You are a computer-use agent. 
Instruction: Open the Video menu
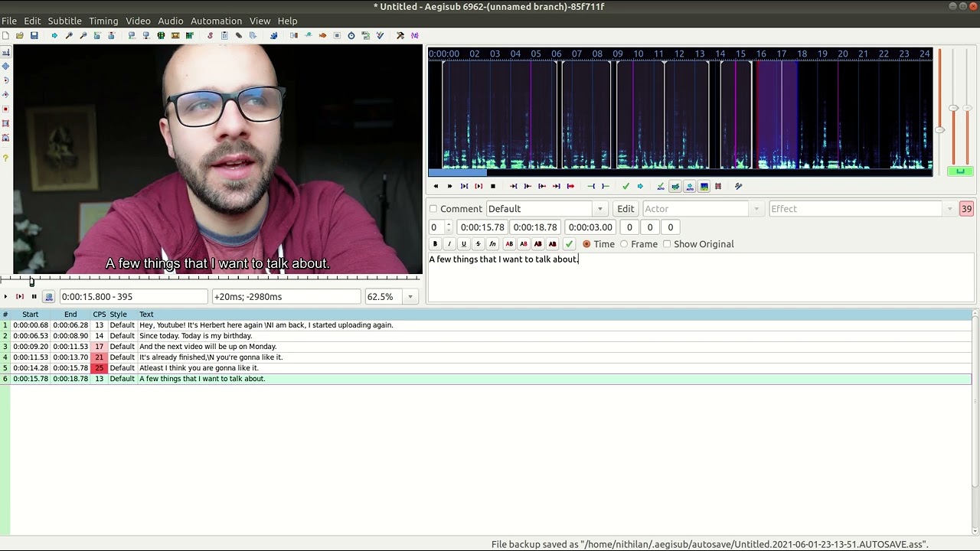[x=138, y=21]
